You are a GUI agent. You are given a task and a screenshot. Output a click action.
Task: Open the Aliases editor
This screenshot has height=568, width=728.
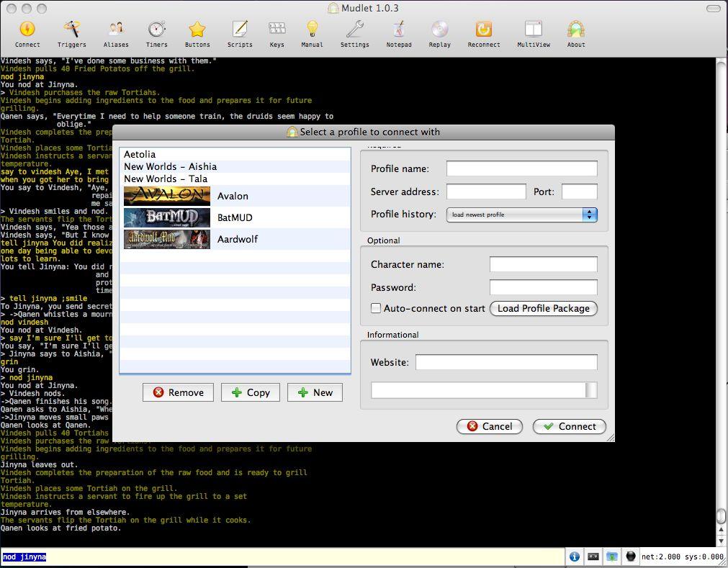pos(116,30)
